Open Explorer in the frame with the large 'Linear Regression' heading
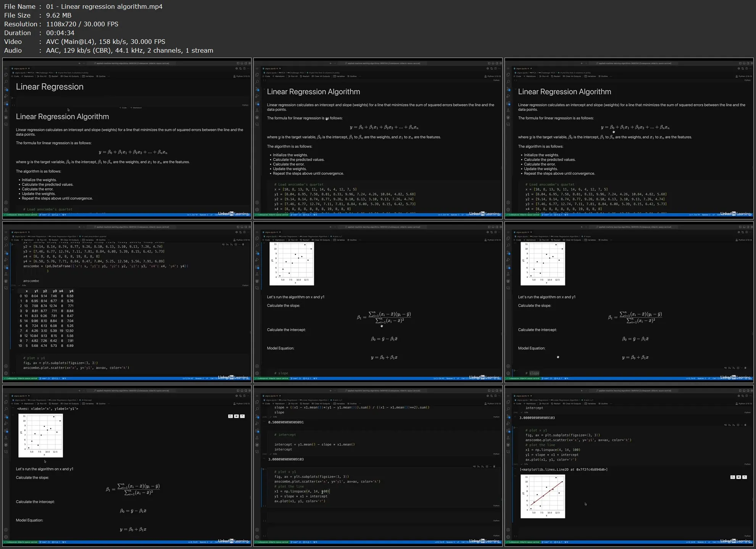This screenshot has width=756, height=549. tap(6, 75)
